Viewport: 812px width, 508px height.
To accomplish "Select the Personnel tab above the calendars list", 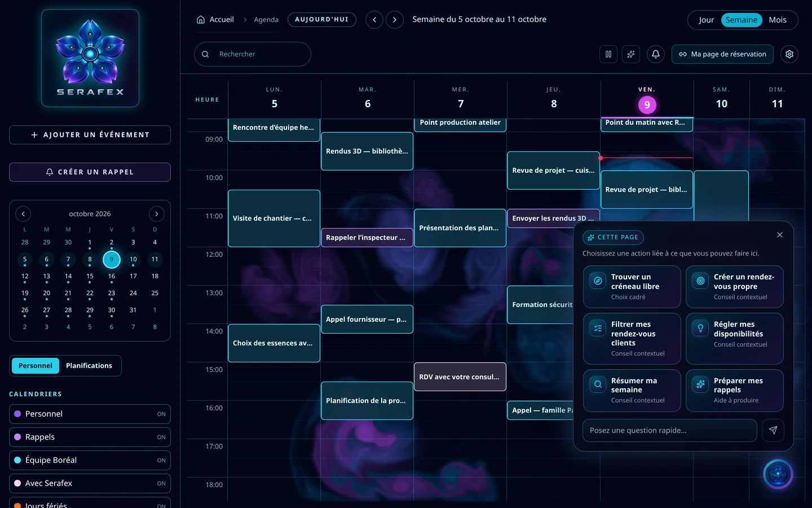I will click(36, 366).
